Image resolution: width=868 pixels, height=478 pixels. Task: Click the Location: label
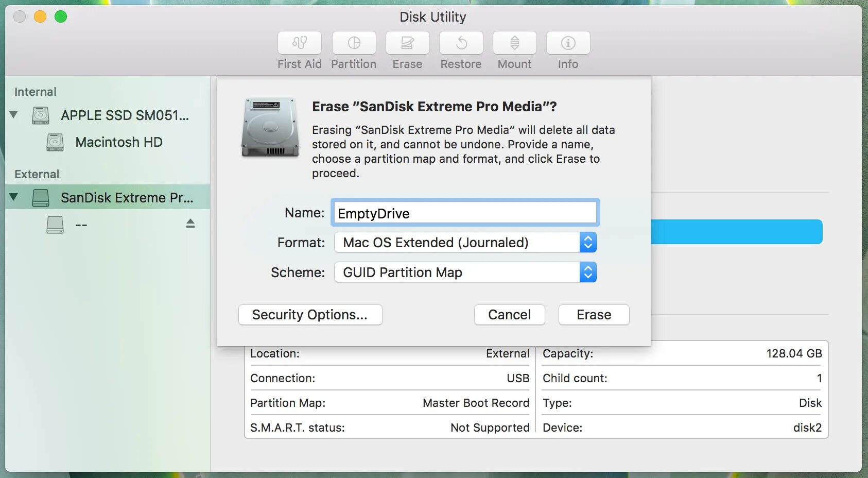(x=275, y=353)
